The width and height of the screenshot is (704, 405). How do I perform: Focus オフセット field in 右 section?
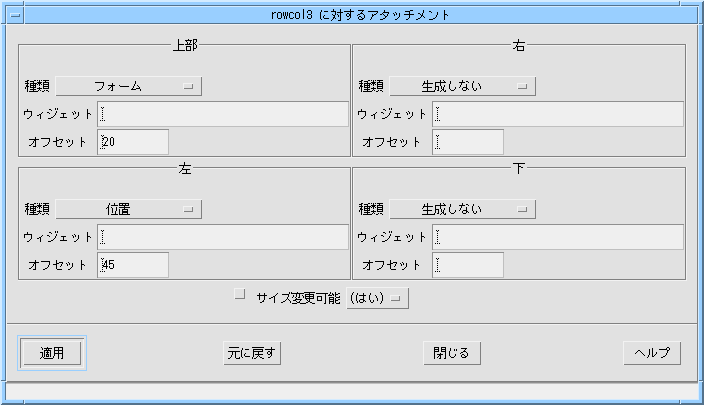tap(468, 142)
